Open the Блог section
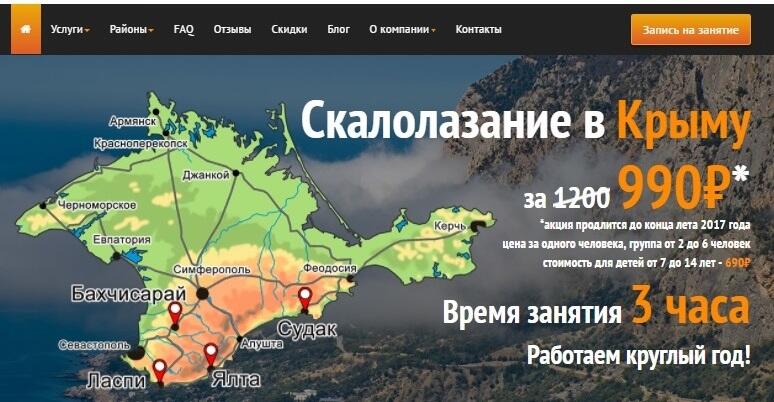The height and width of the screenshot is (402, 774). click(x=339, y=30)
